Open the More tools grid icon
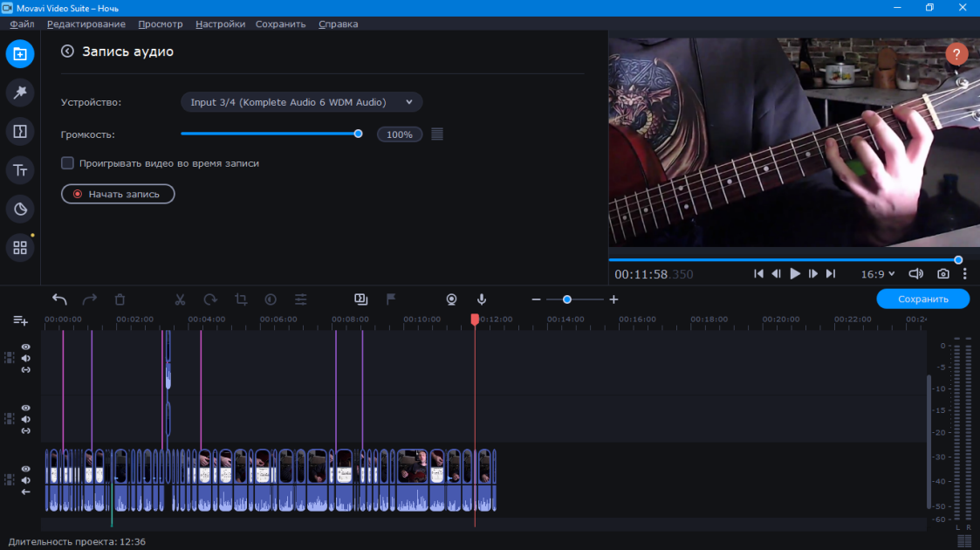980x550 pixels. pos(20,248)
